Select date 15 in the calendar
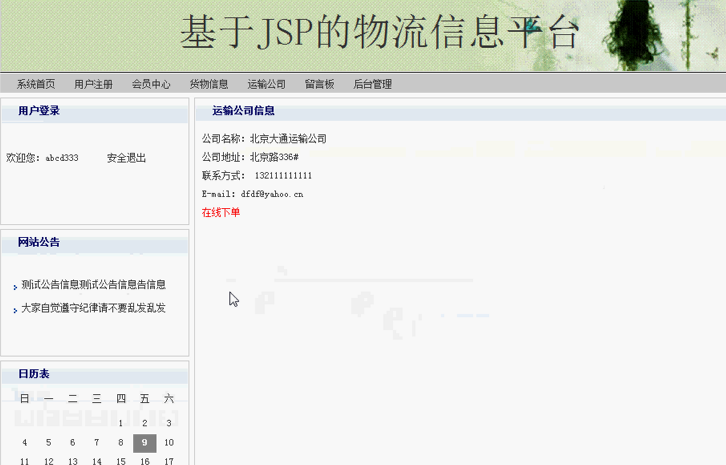The width and height of the screenshot is (726, 465). [x=121, y=461]
